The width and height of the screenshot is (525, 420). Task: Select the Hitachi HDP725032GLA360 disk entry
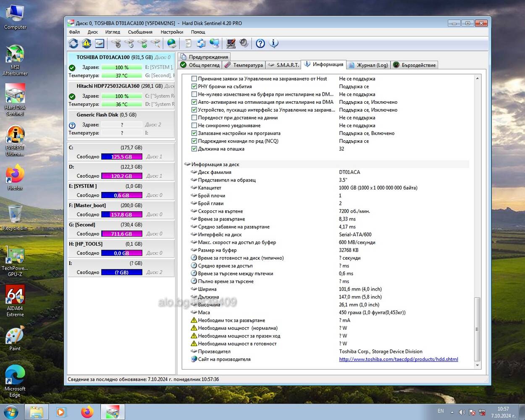tap(121, 94)
